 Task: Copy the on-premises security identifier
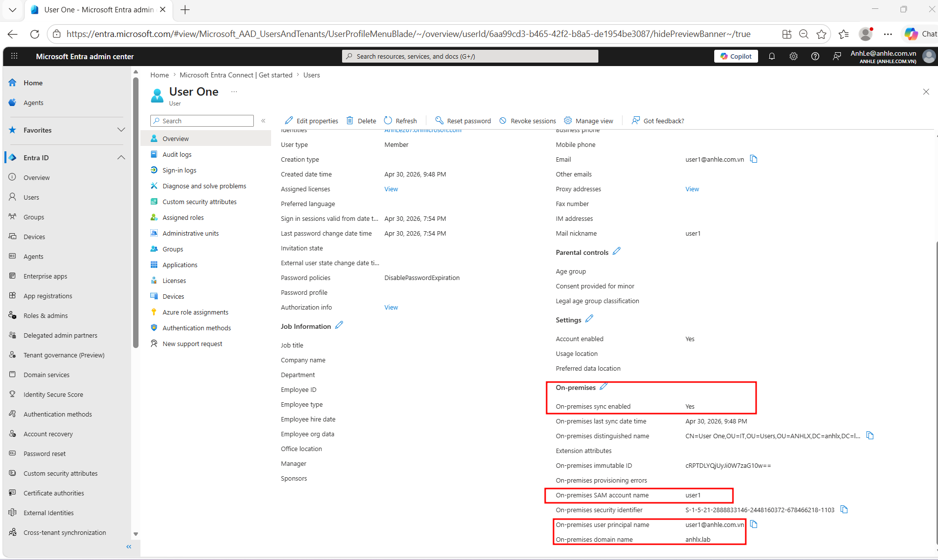pos(844,509)
